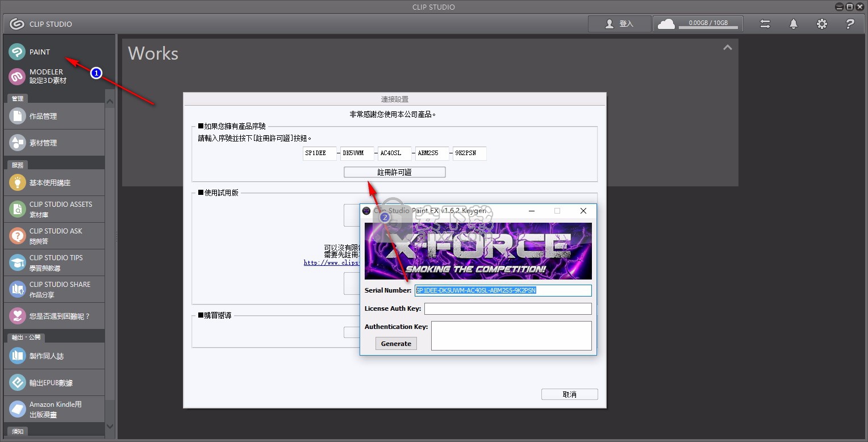The height and width of the screenshot is (442, 868).
Task: Click the 註冊許可證 button
Action: (x=394, y=172)
